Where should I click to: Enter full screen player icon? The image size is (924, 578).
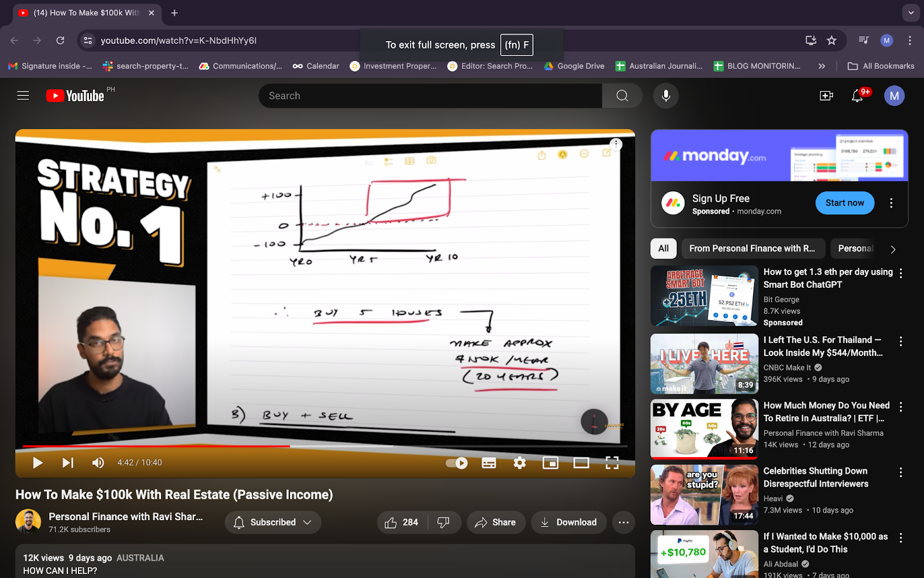[612, 462]
